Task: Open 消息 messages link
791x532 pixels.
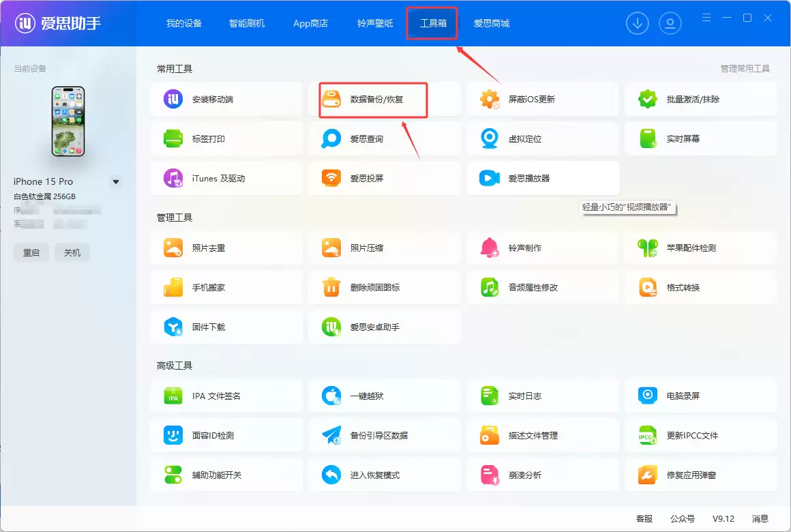Action: coord(760,519)
